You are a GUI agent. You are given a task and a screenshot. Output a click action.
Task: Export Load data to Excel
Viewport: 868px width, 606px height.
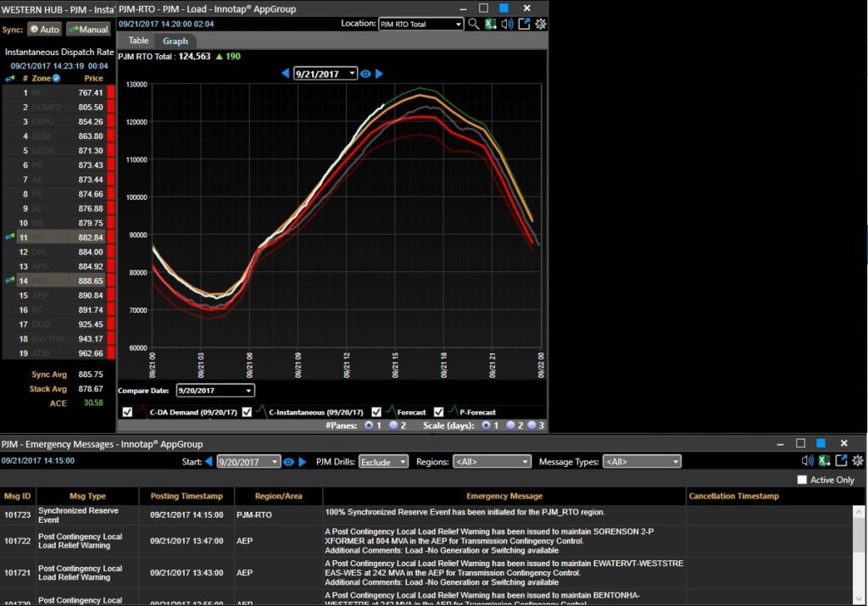pos(490,24)
